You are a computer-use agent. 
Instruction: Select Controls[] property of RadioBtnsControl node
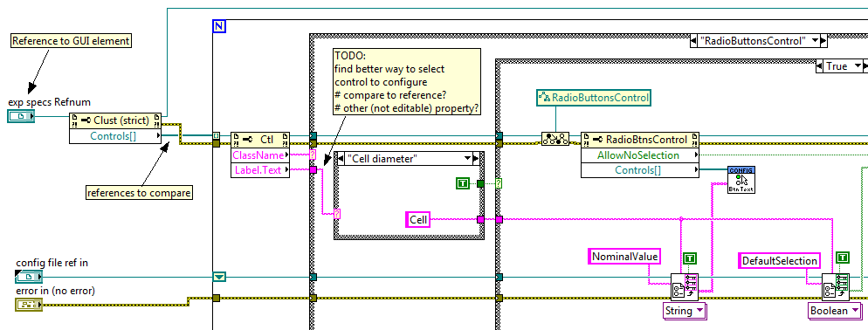click(x=640, y=170)
